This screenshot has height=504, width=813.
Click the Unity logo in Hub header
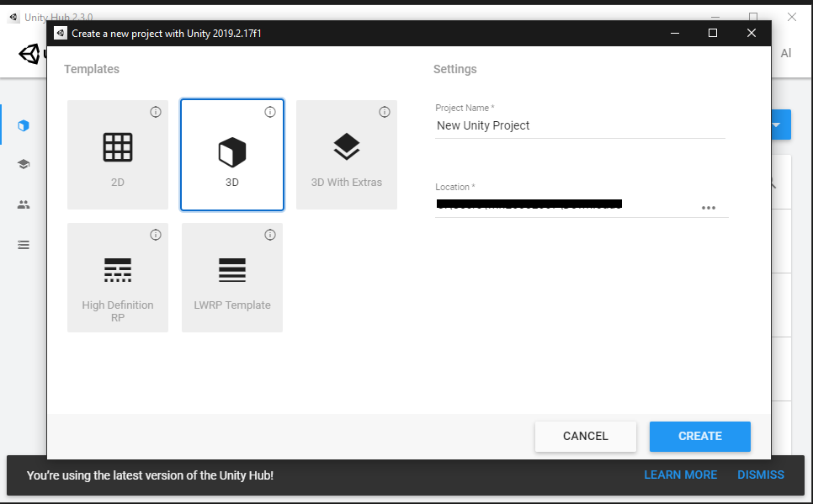click(x=29, y=54)
